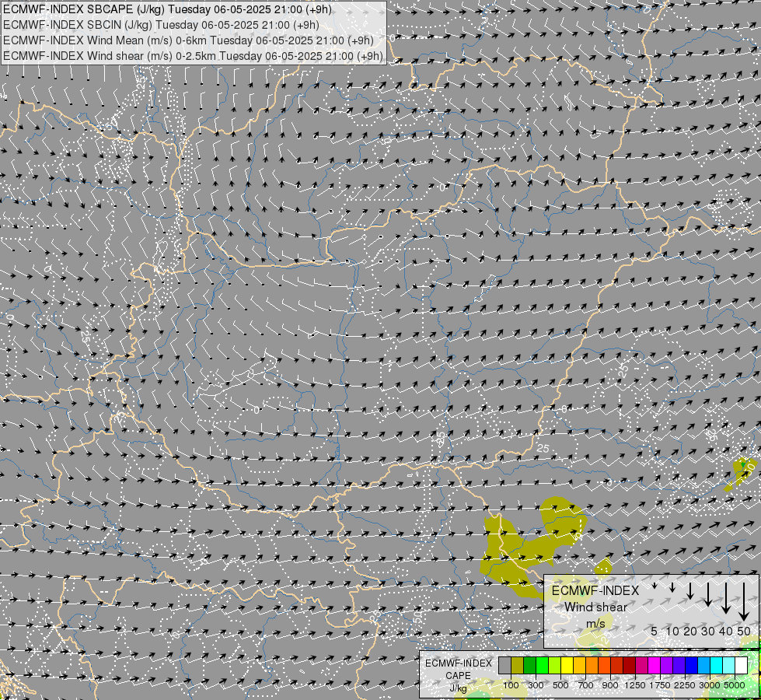This screenshot has height=700, width=761.
Task: Select the "10" wind shear label
Action: [x=672, y=631]
